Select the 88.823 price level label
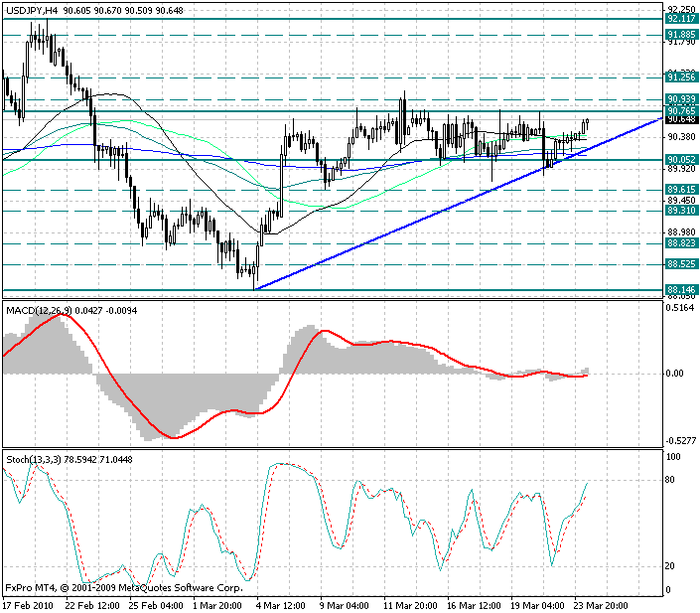The width and height of the screenshot is (700, 613). [681, 243]
